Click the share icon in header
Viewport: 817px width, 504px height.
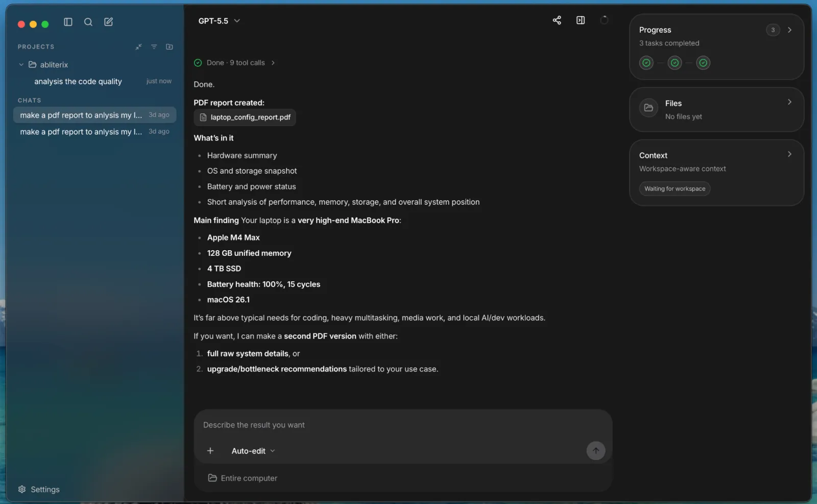click(557, 20)
